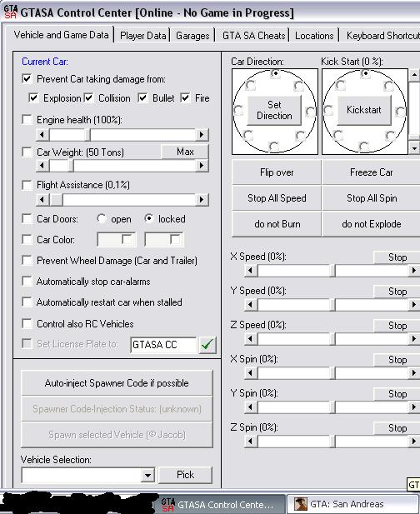The height and width of the screenshot is (514, 420).
Task: Click left arrow of Engine health slider
Action: (x=42, y=134)
